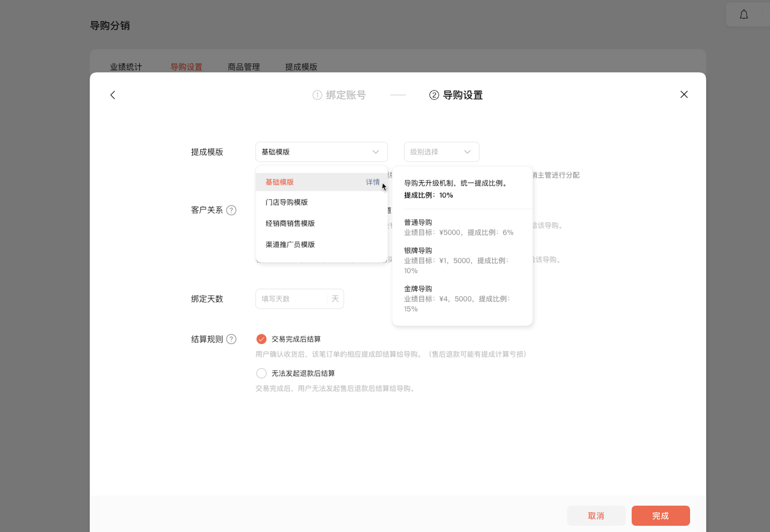The height and width of the screenshot is (532, 770).
Task: Open the 级别选择 dropdown
Action: click(442, 152)
